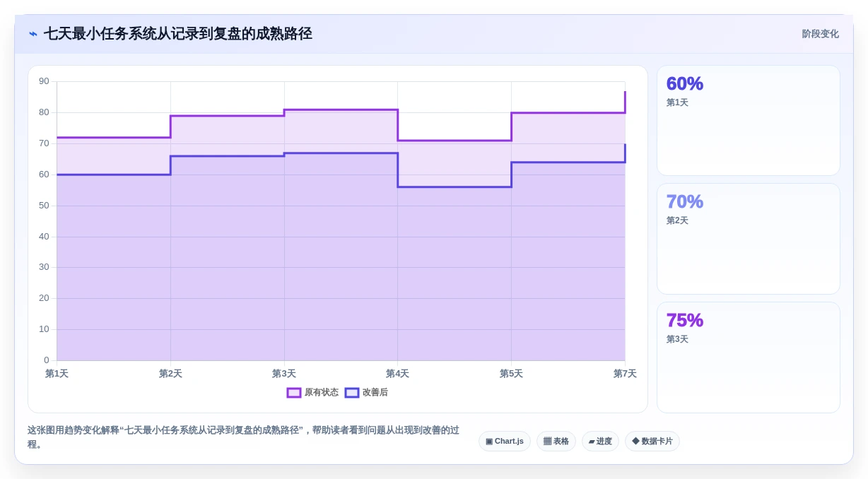Click the bar glyph in 进度 chip
The image size is (868, 479).
[x=592, y=442]
